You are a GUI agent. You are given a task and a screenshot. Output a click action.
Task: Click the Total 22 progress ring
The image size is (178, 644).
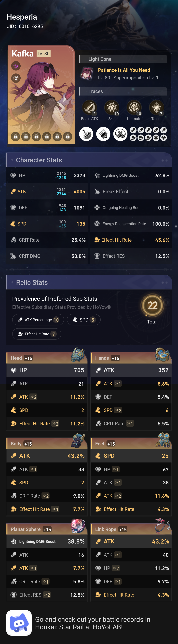click(152, 306)
